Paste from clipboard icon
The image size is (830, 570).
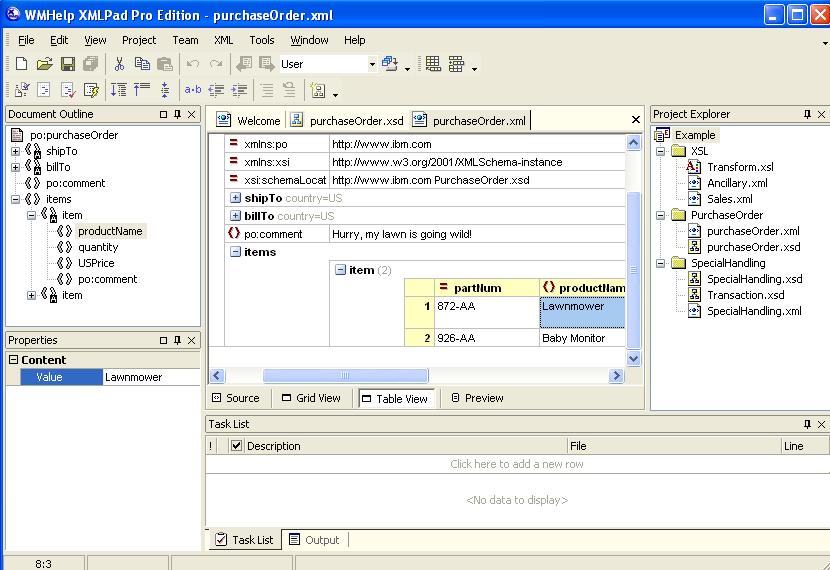(165, 64)
